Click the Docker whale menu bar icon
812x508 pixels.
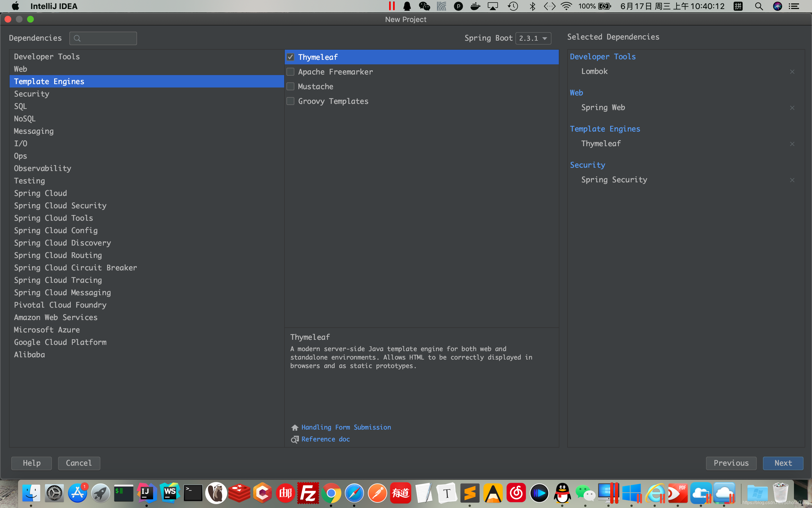pos(475,6)
